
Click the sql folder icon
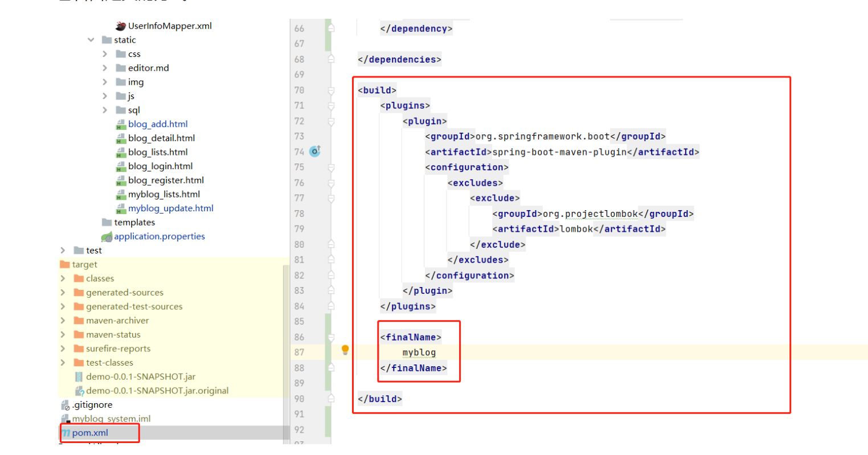click(121, 110)
